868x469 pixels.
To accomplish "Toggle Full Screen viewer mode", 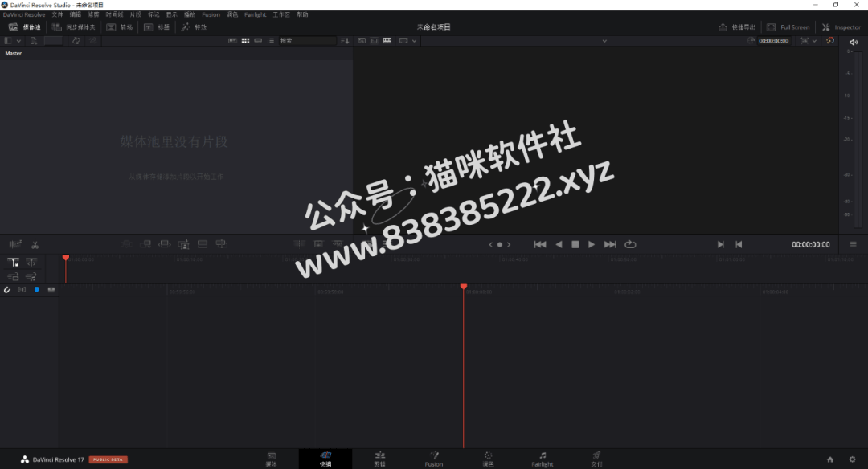I will click(788, 27).
